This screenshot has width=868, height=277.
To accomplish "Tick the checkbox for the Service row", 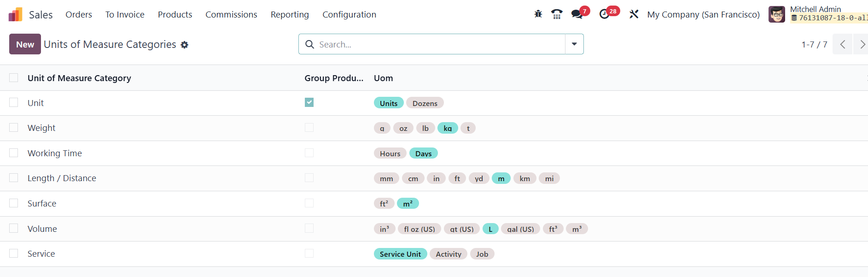I will [14, 253].
